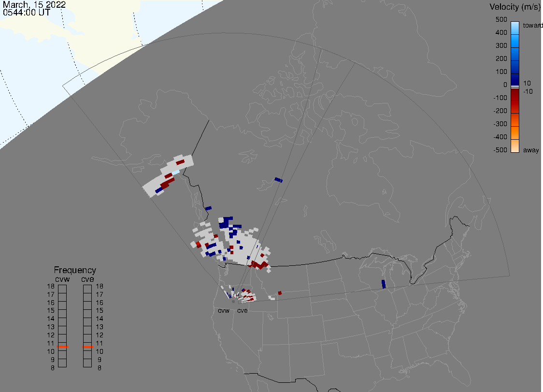543x392 pixels.
Task: Click the light blue cell in Alaska scatter patch
Action: pyautogui.click(x=176, y=172)
